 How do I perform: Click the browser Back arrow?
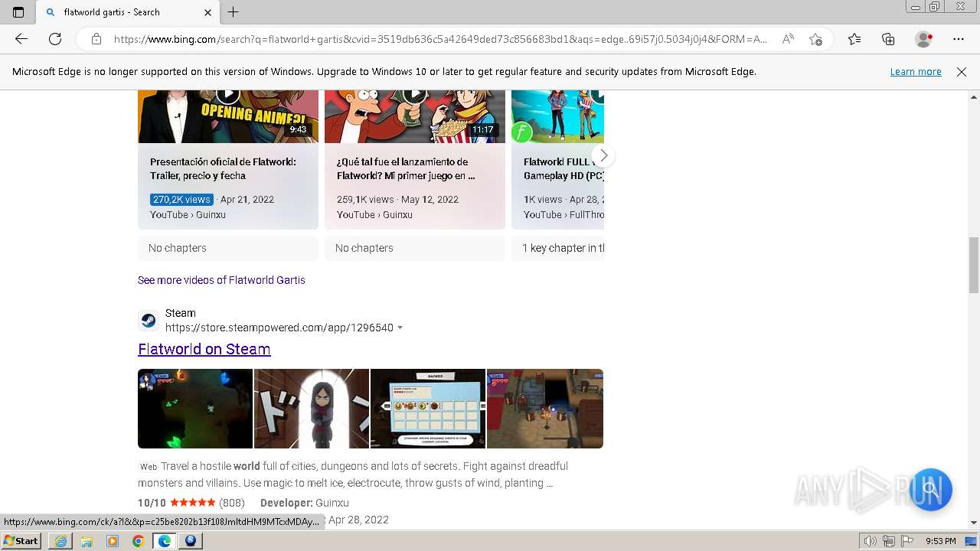21,39
